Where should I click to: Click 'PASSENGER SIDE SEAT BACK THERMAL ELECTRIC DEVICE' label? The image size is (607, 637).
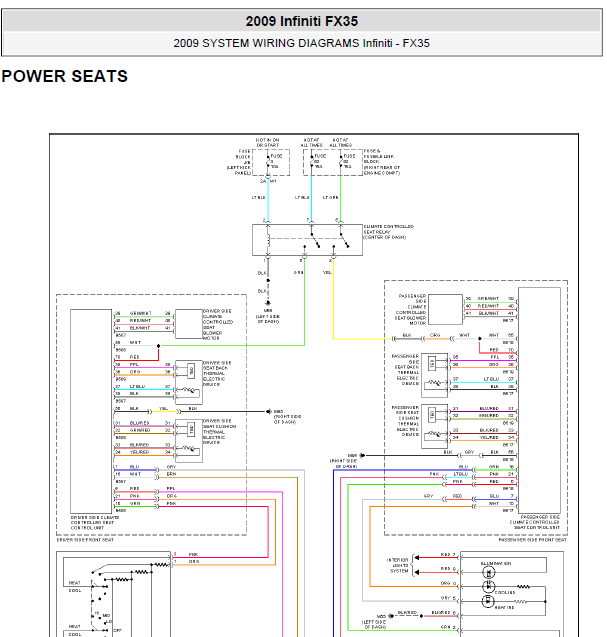click(x=405, y=370)
